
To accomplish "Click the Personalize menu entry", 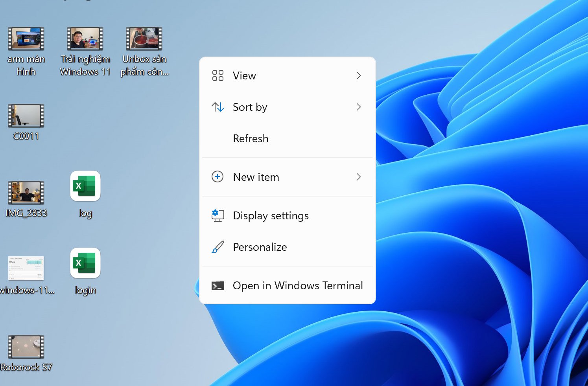I will pyautogui.click(x=260, y=247).
